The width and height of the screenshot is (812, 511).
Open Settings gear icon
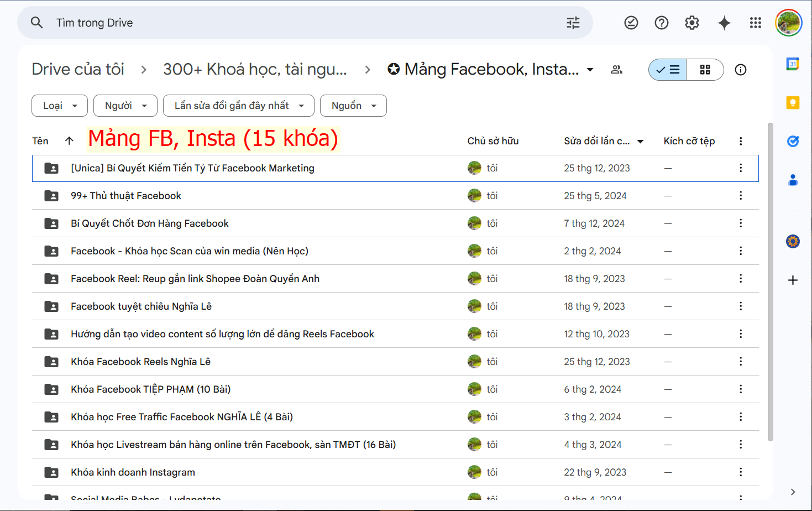pyautogui.click(x=692, y=23)
